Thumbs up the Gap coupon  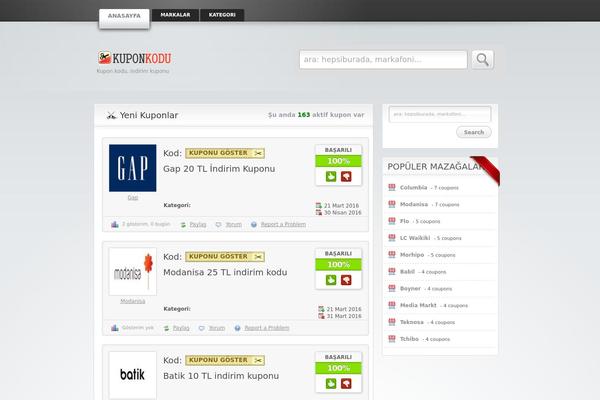(331, 176)
